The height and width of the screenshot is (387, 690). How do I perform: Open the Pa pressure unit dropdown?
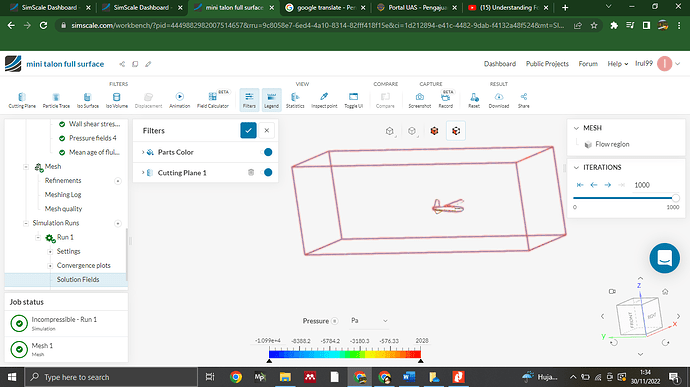point(369,321)
